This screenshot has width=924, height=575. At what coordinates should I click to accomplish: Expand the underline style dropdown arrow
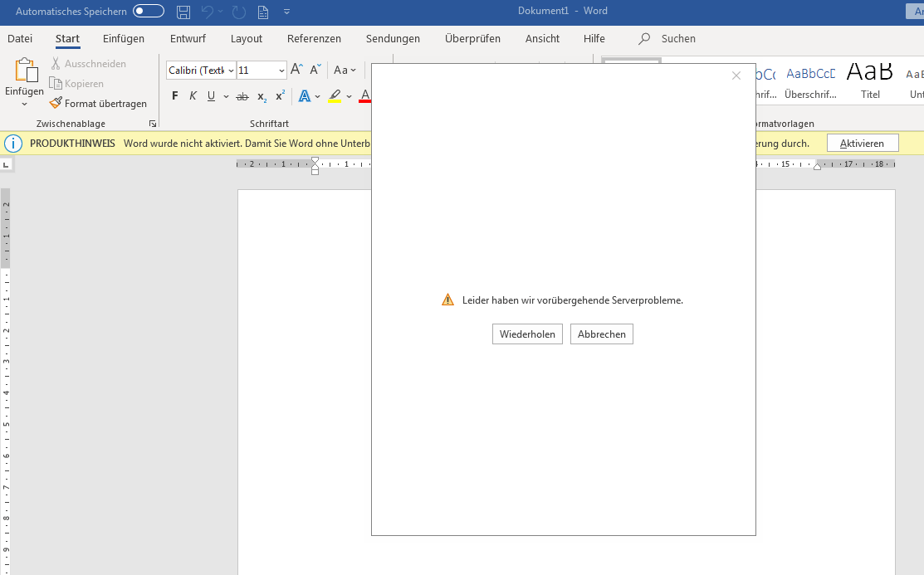tap(226, 97)
